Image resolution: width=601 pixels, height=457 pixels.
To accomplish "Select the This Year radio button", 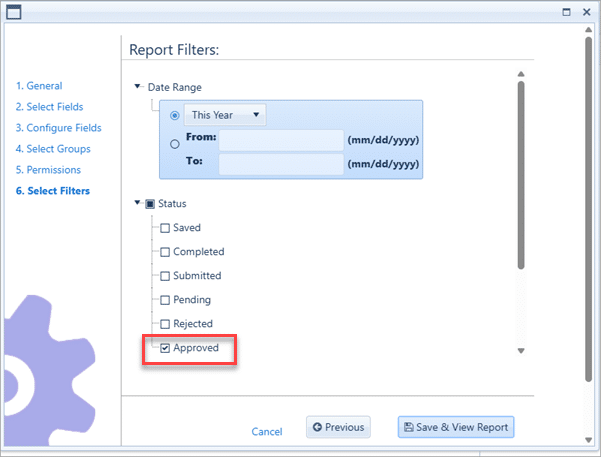I will coord(175,115).
